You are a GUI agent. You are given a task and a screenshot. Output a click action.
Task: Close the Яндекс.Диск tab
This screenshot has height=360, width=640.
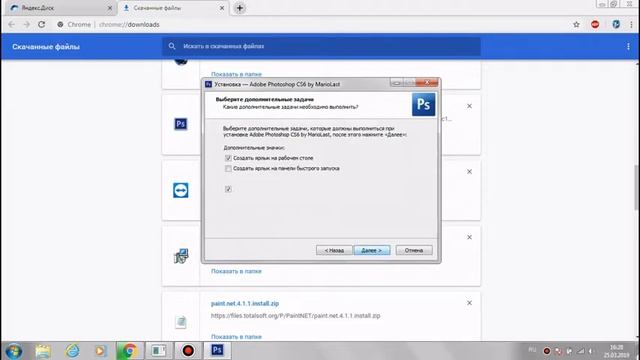[x=110, y=8]
